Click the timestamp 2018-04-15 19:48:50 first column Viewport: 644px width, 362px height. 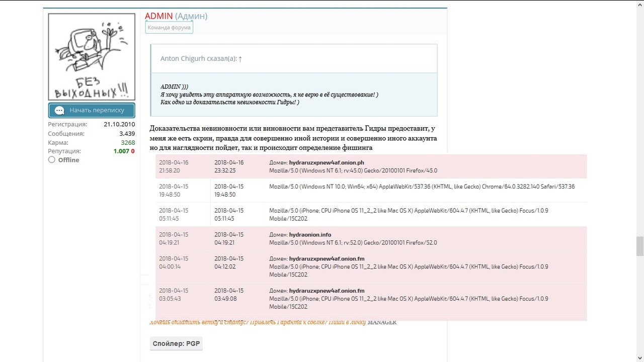point(174,191)
